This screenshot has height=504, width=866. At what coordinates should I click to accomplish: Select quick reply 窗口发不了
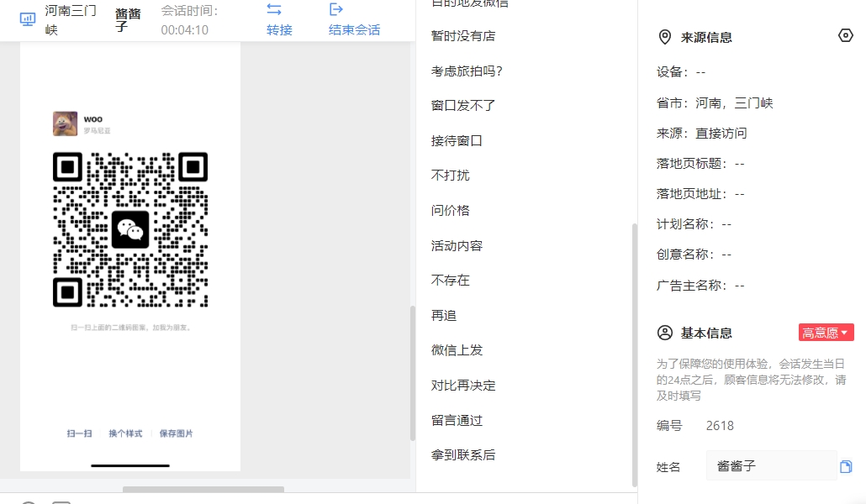(x=462, y=106)
